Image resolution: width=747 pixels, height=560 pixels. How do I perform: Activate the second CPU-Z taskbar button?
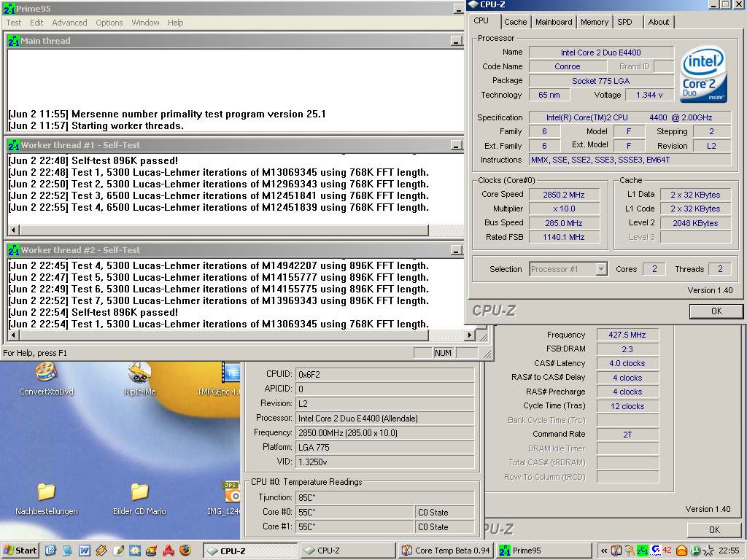tap(348, 551)
